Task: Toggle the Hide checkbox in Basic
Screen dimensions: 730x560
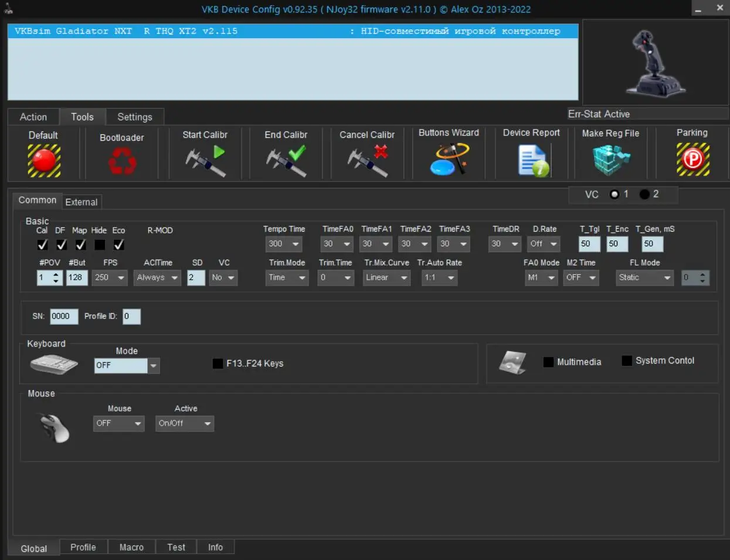Action: [100, 245]
